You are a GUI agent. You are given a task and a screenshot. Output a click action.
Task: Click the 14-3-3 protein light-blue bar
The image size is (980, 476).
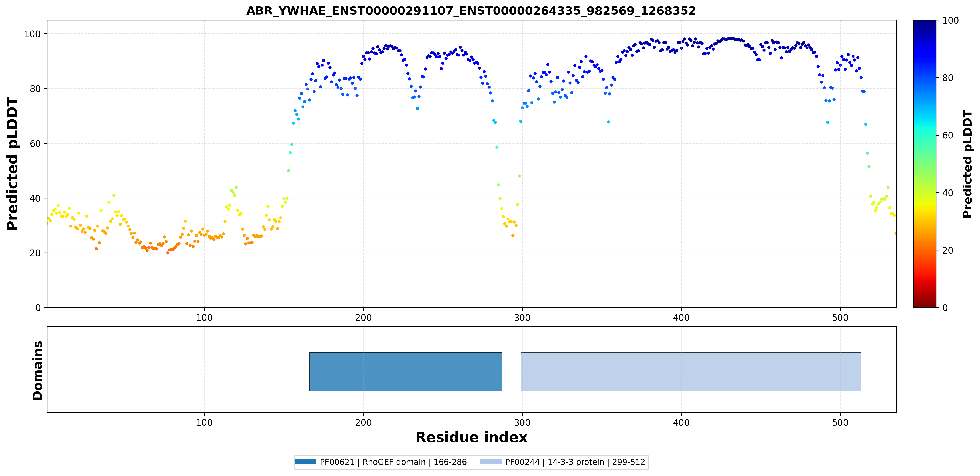click(691, 371)
